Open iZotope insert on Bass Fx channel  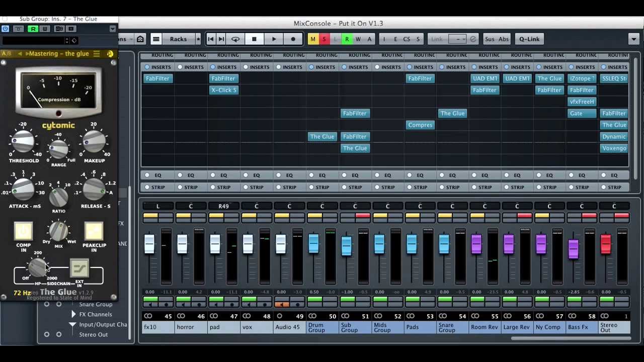(582, 78)
